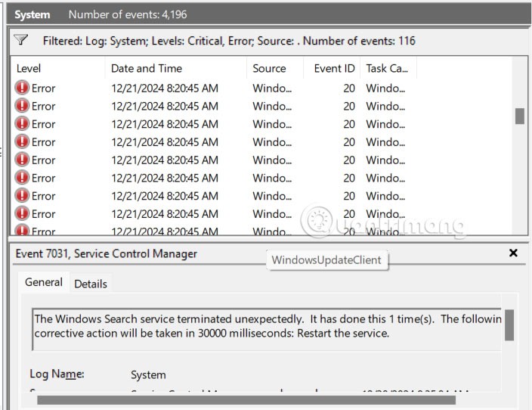Sort events by the Level column
Screen dimensions: 532x410
pyautogui.click(x=57, y=68)
